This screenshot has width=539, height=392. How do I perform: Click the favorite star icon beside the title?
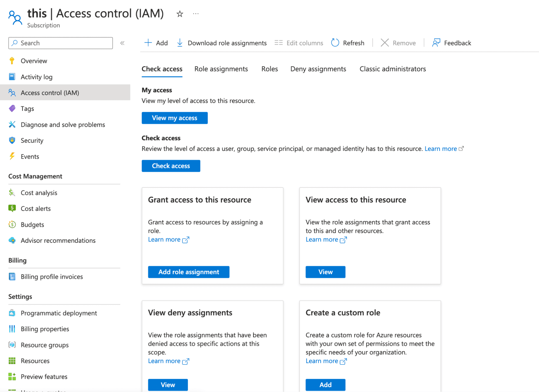(180, 14)
